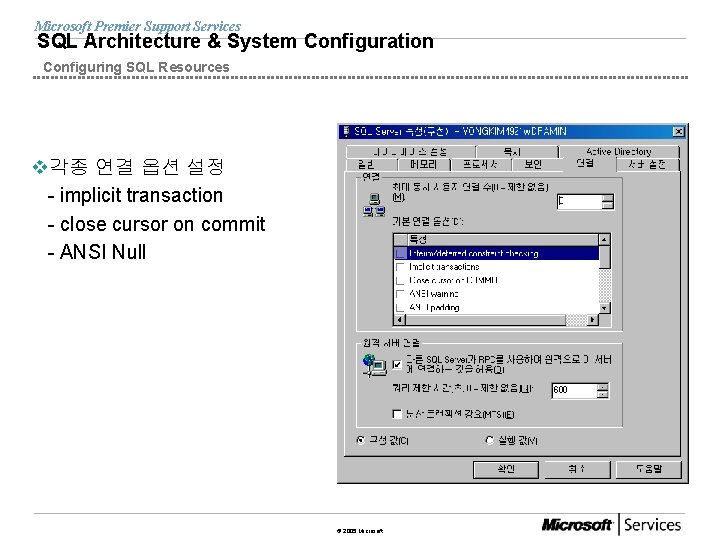
Task: Click the active 연결 tab
Action: pos(585,163)
